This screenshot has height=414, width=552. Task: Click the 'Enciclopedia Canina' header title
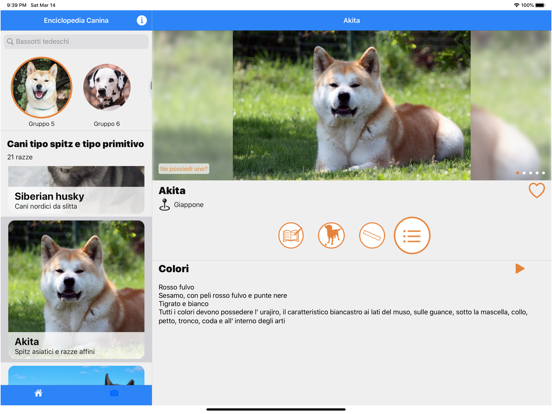tap(76, 20)
